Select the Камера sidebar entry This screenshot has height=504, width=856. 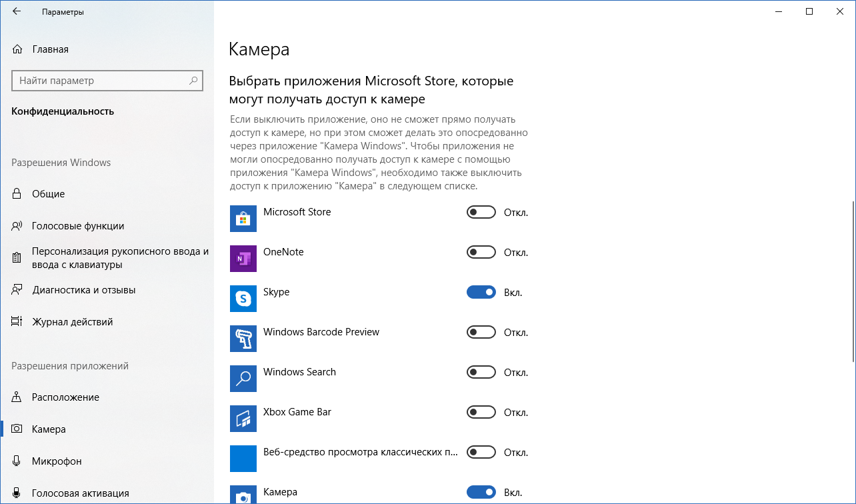(x=107, y=429)
